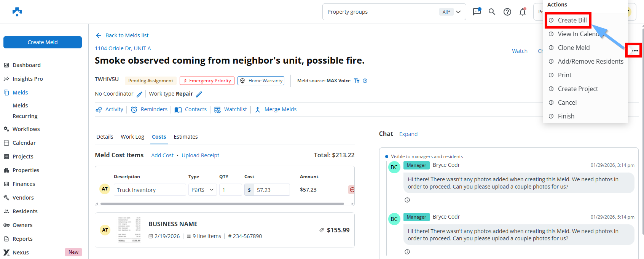Switch to the Estimates tab
Viewport: 644px width, 259px height.
tap(185, 137)
